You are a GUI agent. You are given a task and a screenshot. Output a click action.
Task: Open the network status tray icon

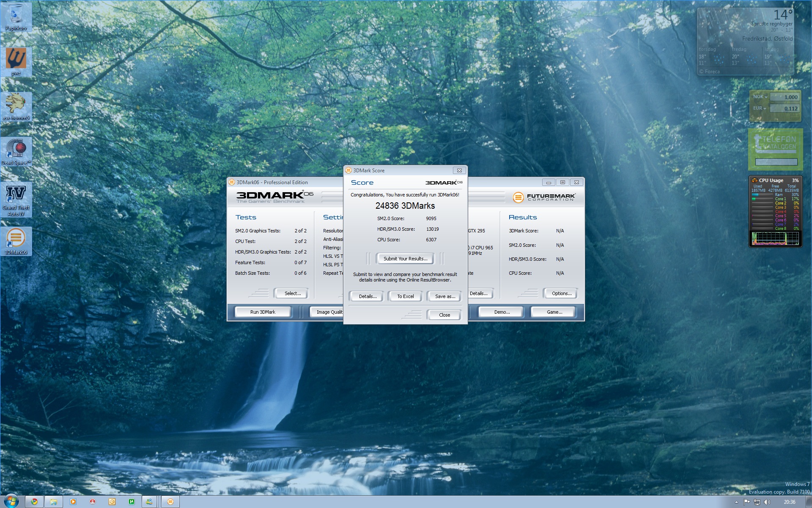click(x=757, y=502)
